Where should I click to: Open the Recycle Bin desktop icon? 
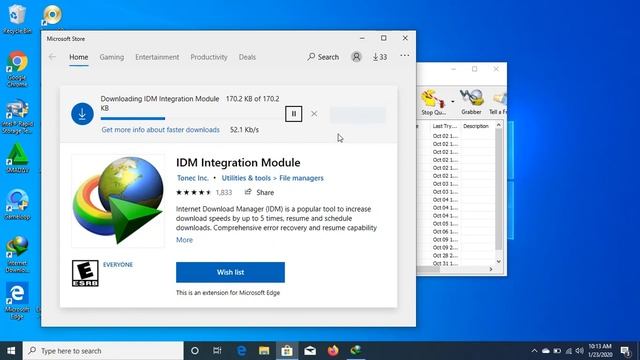[17, 19]
